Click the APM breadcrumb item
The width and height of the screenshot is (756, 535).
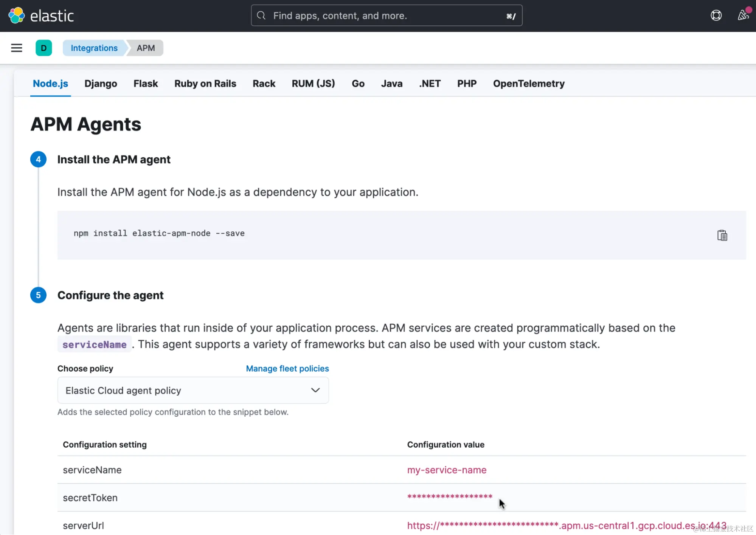coord(146,48)
